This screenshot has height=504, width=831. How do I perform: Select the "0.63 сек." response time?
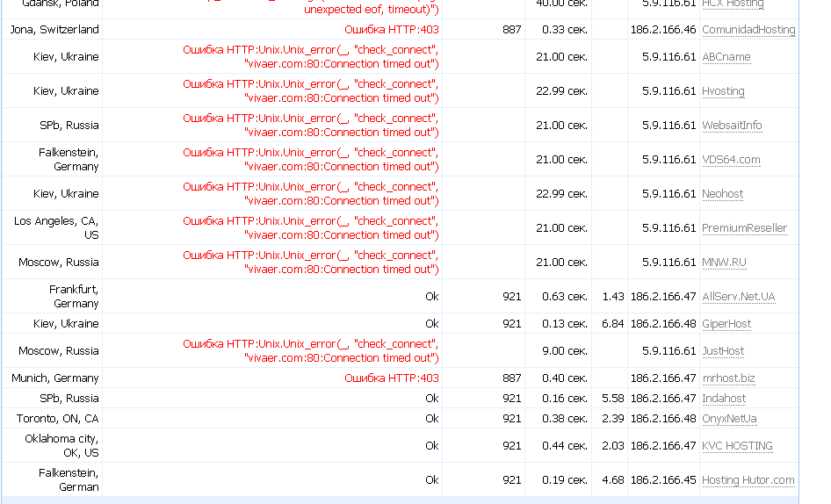(565, 297)
